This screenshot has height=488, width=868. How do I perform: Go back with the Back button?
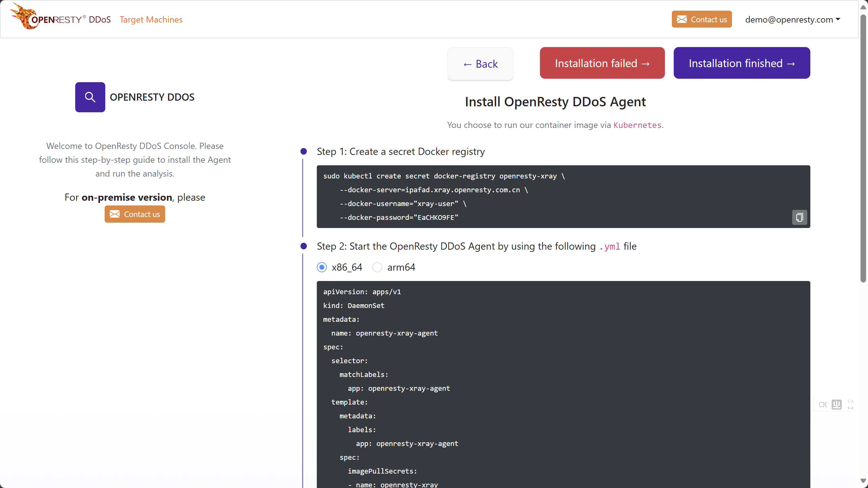pos(480,64)
